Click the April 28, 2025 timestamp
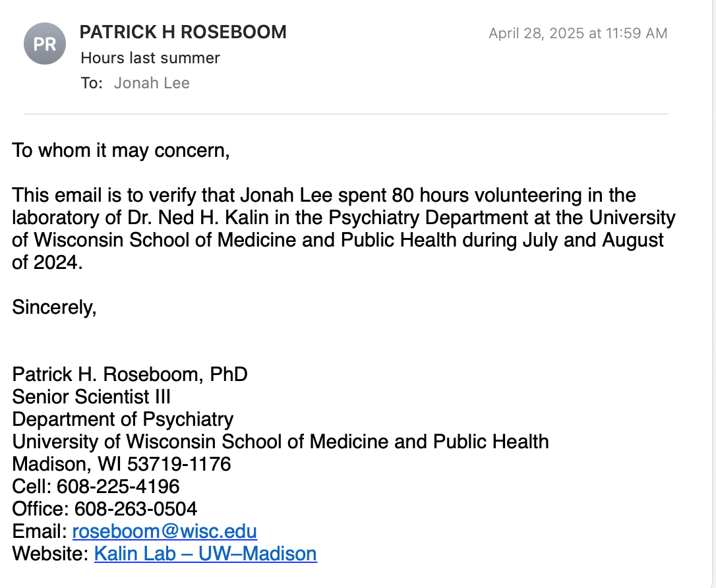The image size is (716, 588). point(578,33)
